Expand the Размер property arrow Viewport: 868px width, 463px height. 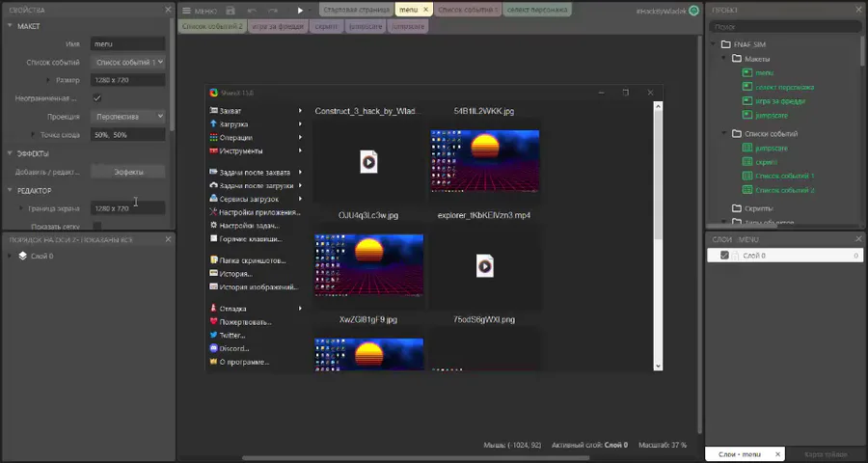tap(49, 80)
